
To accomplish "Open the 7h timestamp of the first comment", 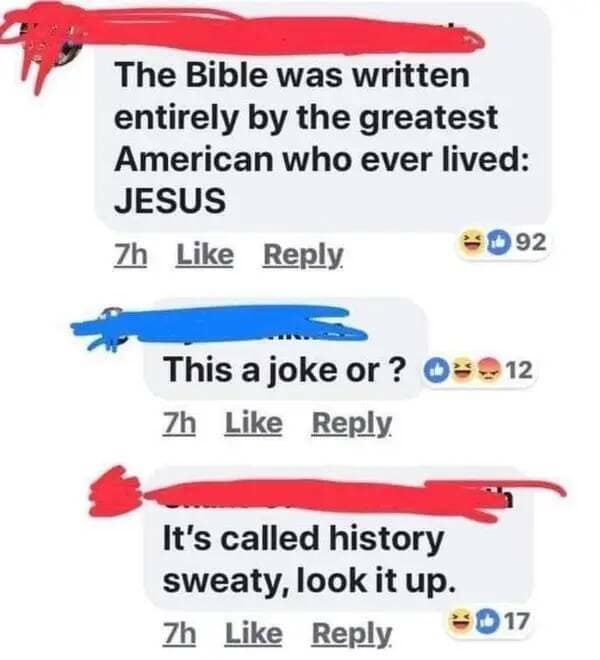I will [131, 255].
